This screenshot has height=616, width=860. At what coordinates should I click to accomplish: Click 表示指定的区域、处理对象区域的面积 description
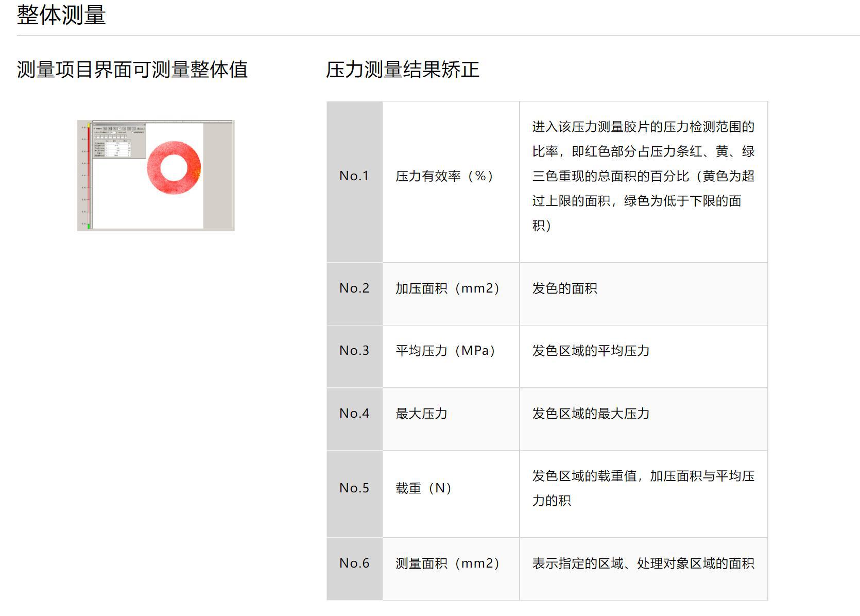pyautogui.click(x=643, y=563)
